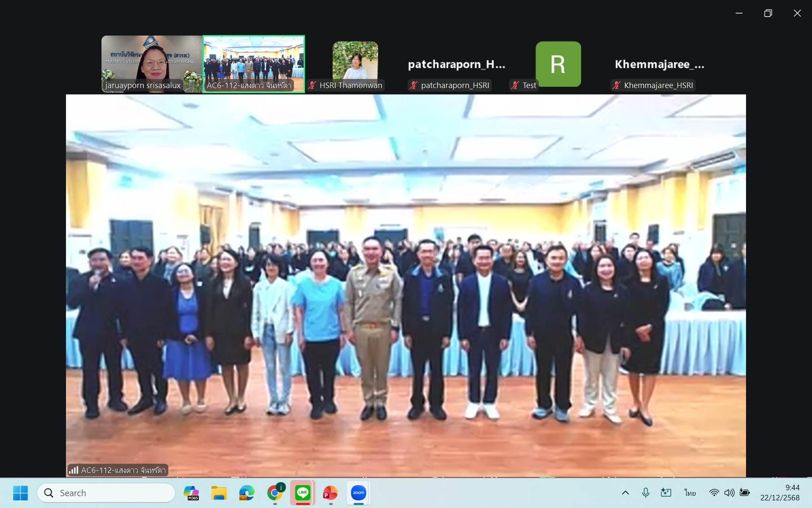This screenshot has height=508, width=812.
Task: Open clock and date 9:44 panel
Action: [x=780, y=493]
